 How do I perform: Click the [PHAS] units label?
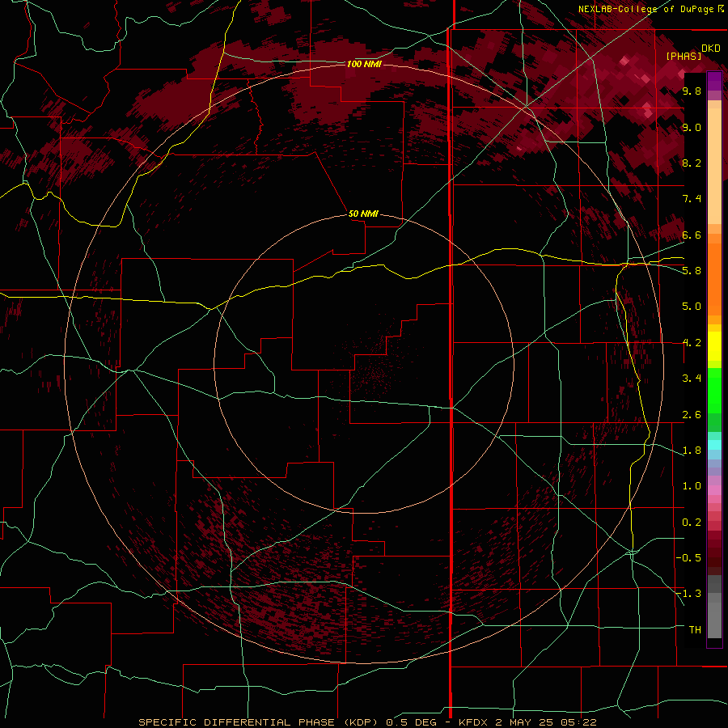coord(684,57)
